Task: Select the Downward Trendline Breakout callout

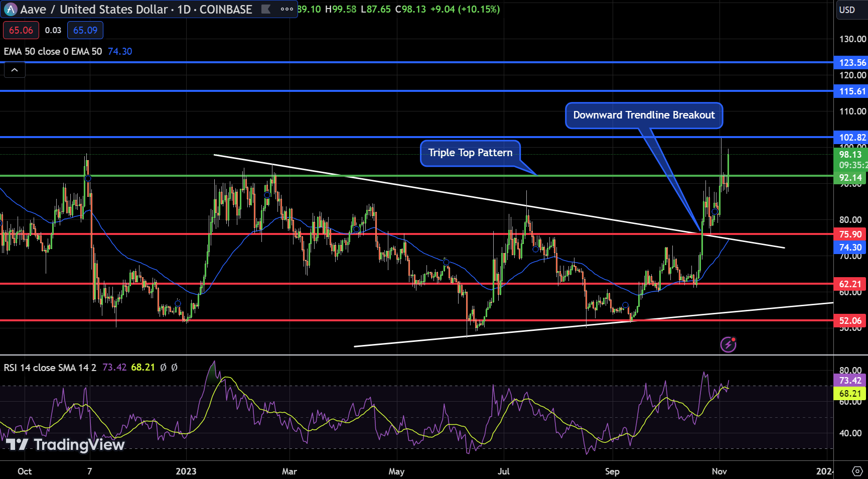Action: pos(644,115)
